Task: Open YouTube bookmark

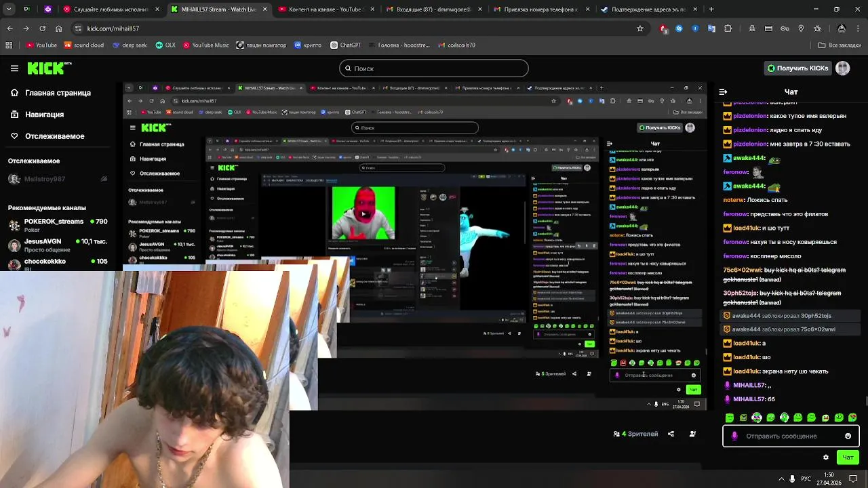Action: [41, 45]
